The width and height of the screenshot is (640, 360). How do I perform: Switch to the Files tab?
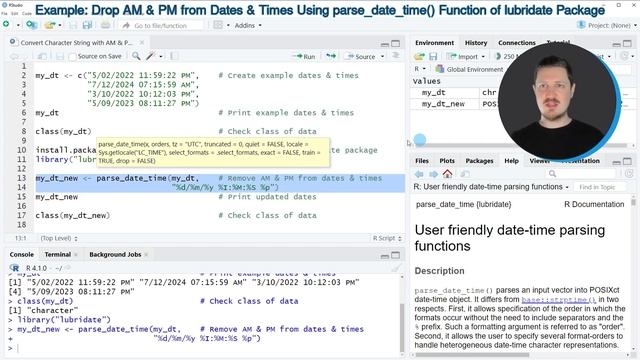point(422,161)
